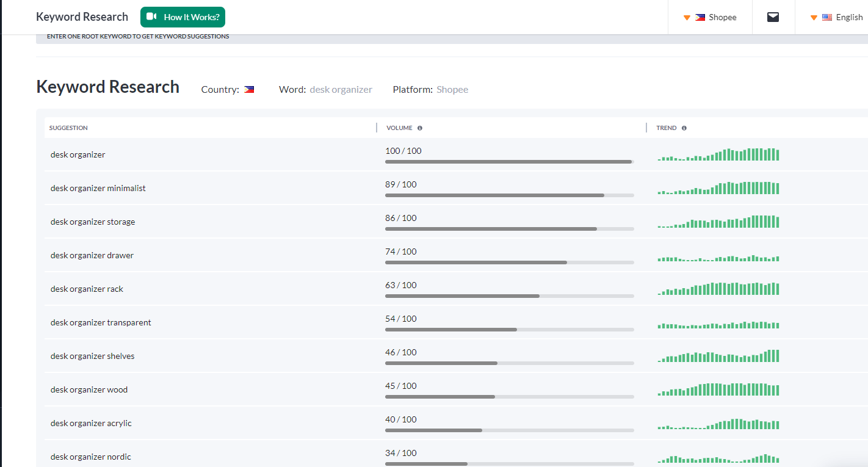Click trend chart for desk organizer transparent
The height and width of the screenshot is (467, 868).
718,325
